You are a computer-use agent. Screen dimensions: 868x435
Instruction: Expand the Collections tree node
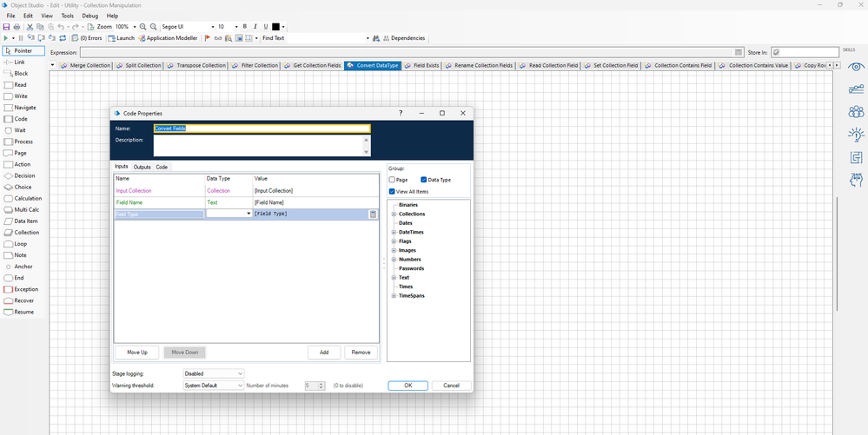coord(394,214)
